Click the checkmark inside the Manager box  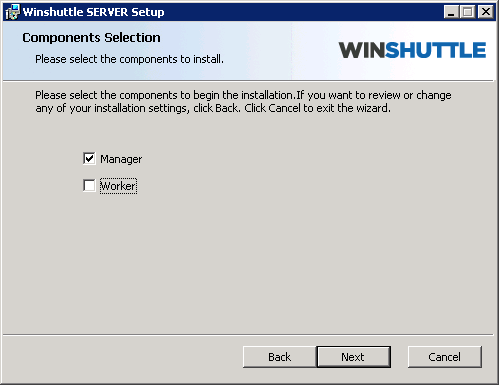tap(89, 158)
